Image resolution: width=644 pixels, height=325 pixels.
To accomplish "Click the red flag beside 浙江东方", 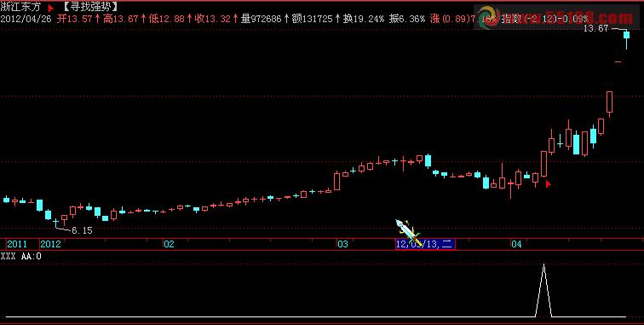I will (50, 8).
